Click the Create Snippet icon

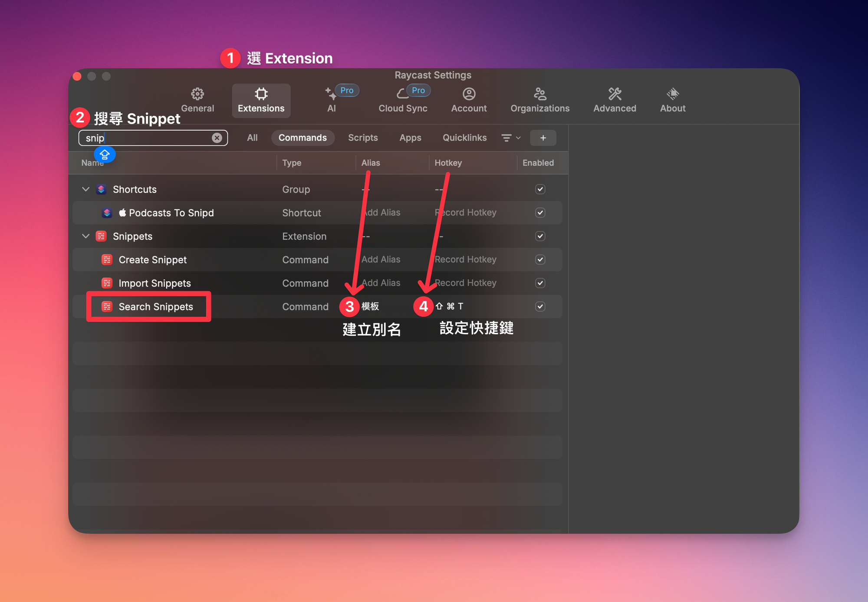pos(107,260)
